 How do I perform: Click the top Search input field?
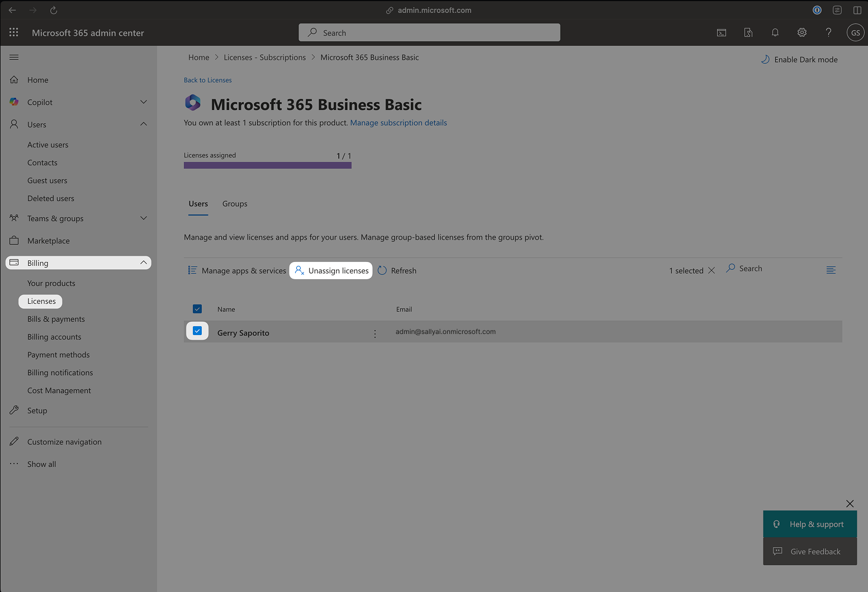coord(429,32)
